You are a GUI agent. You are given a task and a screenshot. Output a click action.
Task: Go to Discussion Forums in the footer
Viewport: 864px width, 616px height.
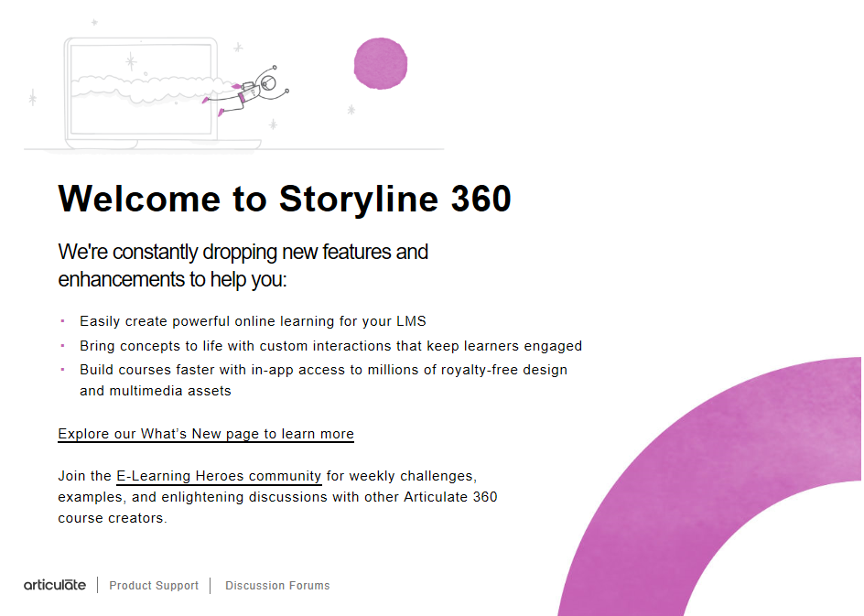(277, 586)
